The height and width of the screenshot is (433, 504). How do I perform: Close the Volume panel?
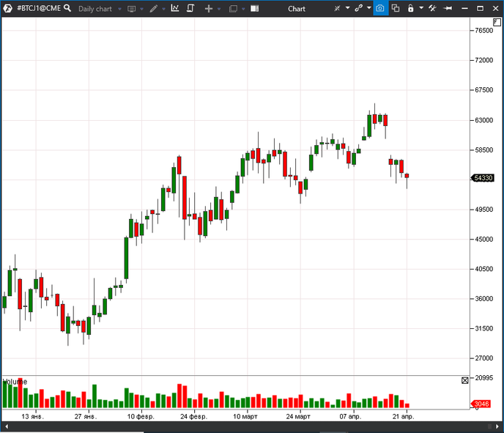click(x=464, y=380)
